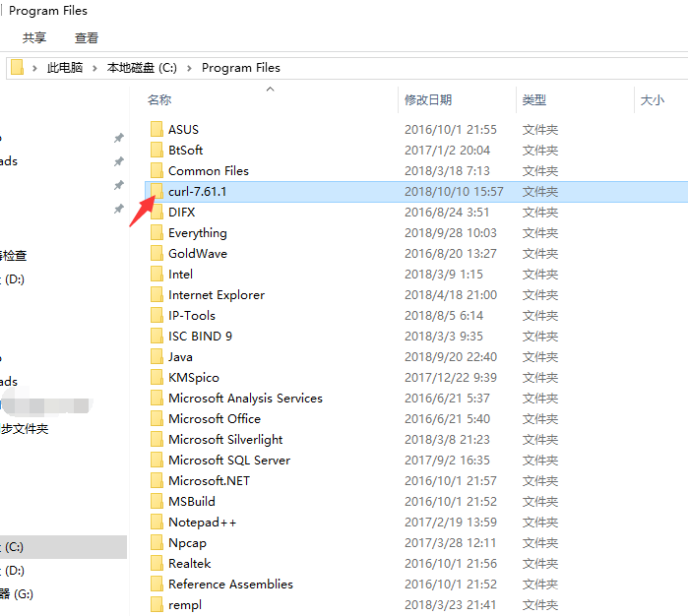Select the selected (C:) drive in the navigation pane
Image resolution: width=688 pixels, height=616 pixels.
pos(63,547)
